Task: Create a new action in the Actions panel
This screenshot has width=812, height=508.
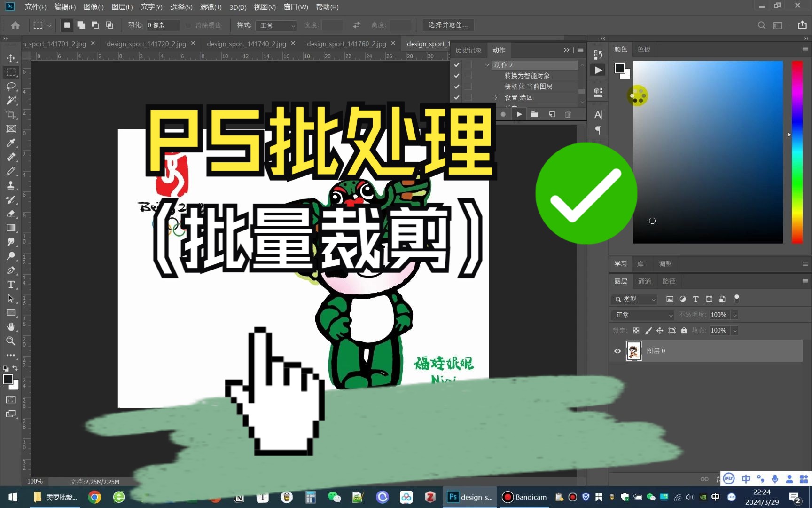Action: coord(551,114)
